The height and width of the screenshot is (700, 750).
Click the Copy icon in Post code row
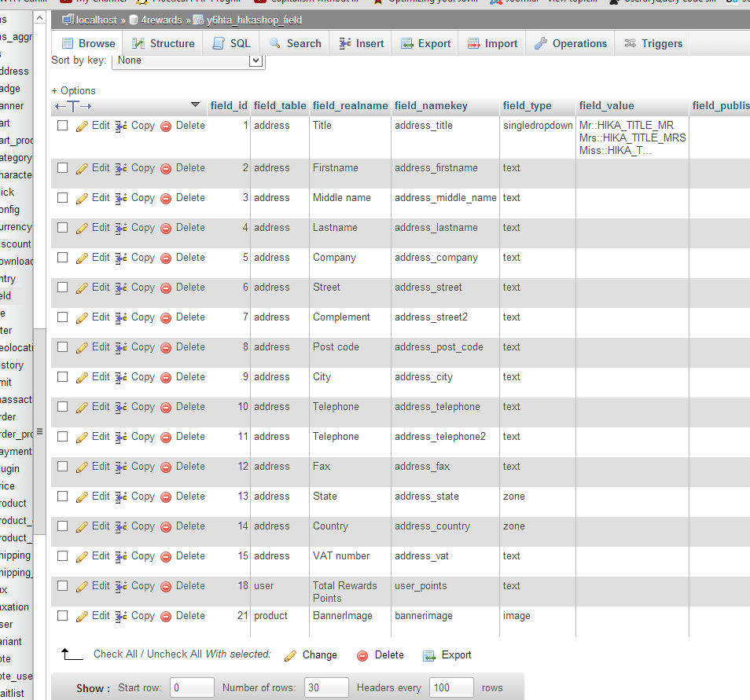121,347
